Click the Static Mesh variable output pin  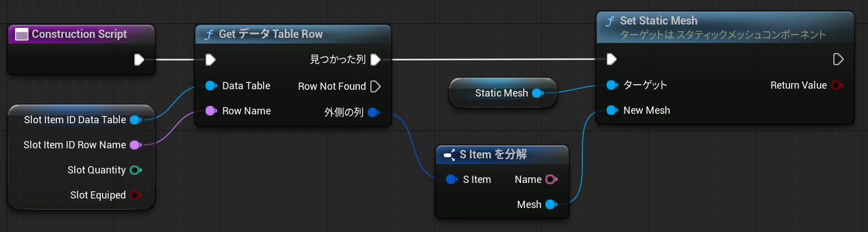pyautogui.click(x=537, y=93)
